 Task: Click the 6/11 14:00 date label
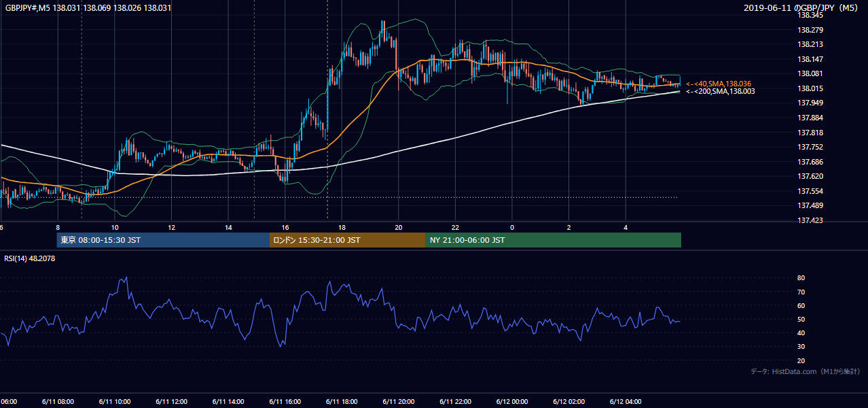tap(228, 402)
